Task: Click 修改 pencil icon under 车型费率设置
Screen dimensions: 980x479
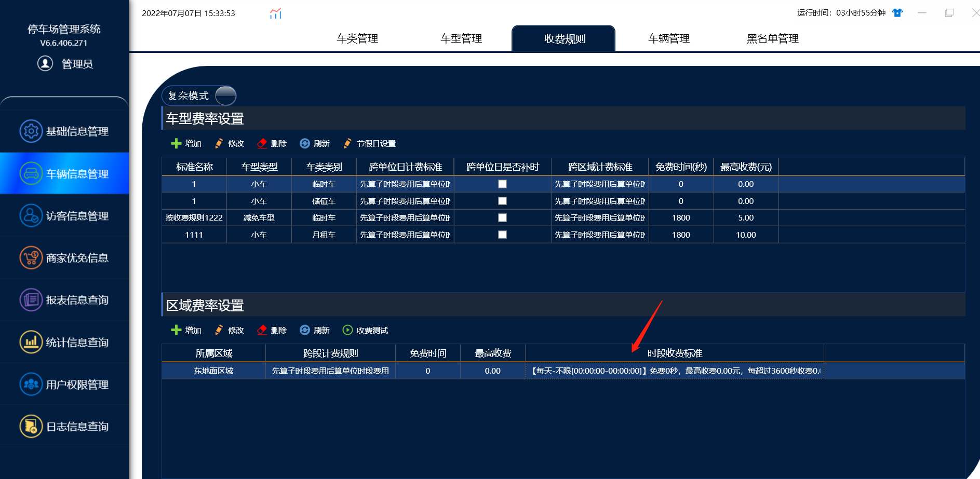Action: pyautogui.click(x=219, y=143)
